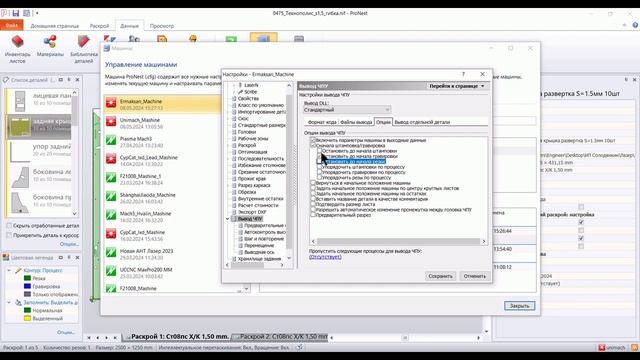Click the save disk icon in title bar
Screen dimensions: 640x360
pyautogui.click(x=16, y=13)
